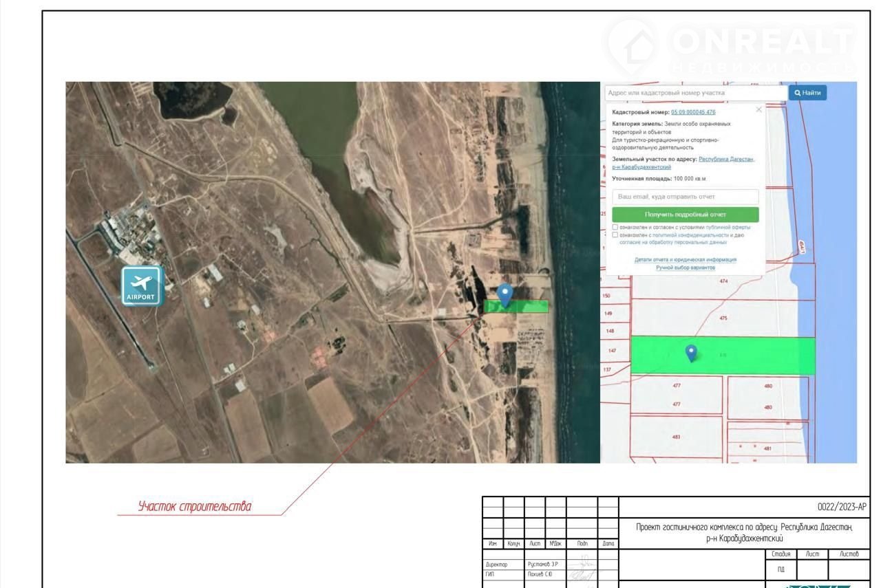The width and height of the screenshot is (881, 588).
Task: Click the Ручной выбор вариантов link
Action: (685, 268)
